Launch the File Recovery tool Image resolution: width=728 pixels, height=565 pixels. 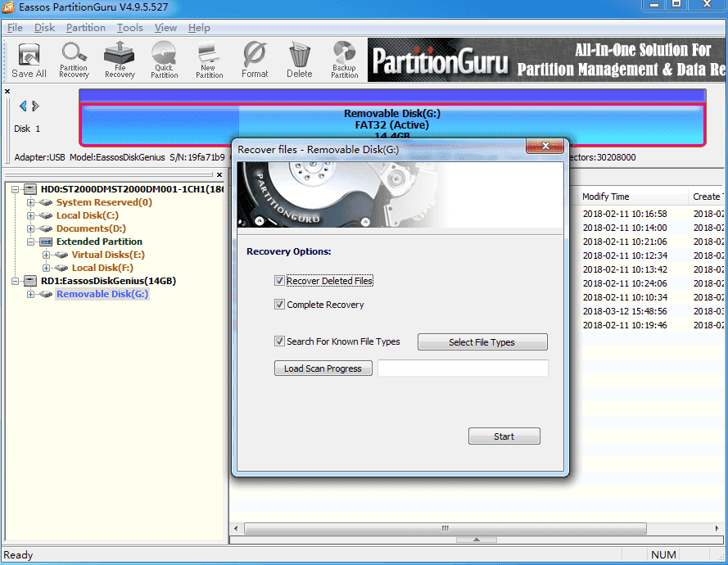[120, 60]
